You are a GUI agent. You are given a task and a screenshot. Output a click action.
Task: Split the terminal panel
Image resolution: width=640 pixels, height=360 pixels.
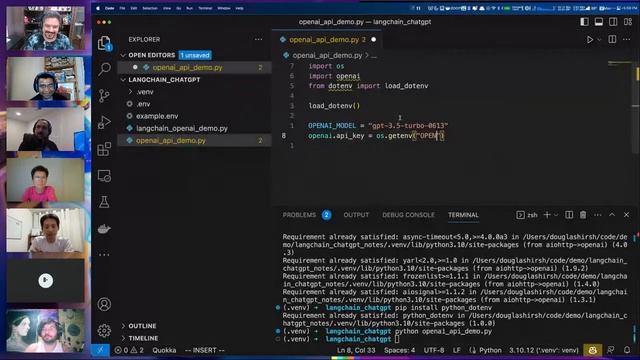click(569, 215)
